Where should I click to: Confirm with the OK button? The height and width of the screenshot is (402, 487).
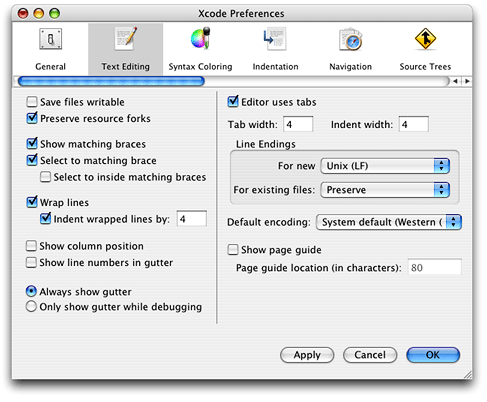coord(433,355)
